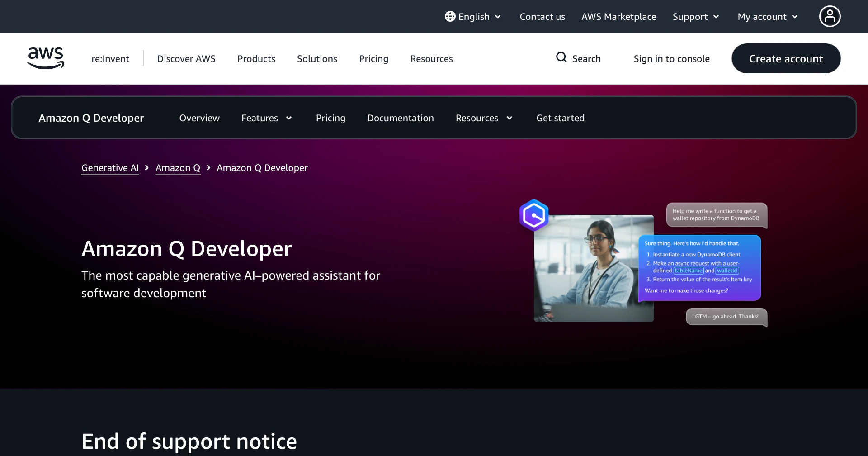Click Amazon Q Developer title in sub-navigation
Viewport: 868px width, 456px height.
click(x=91, y=118)
